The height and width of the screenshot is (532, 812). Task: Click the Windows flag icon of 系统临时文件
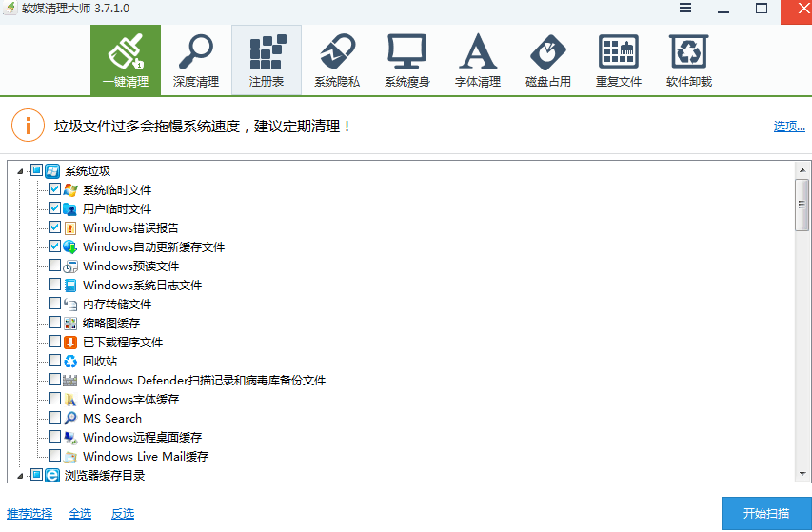[70, 190]
